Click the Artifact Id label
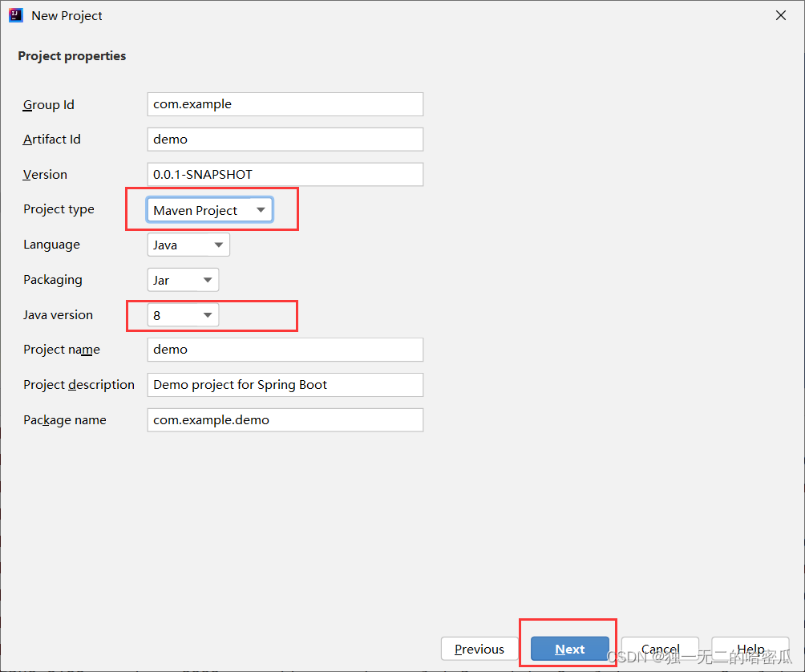The height and width of the screenshot is (672, 805). (x=52, y=139)
